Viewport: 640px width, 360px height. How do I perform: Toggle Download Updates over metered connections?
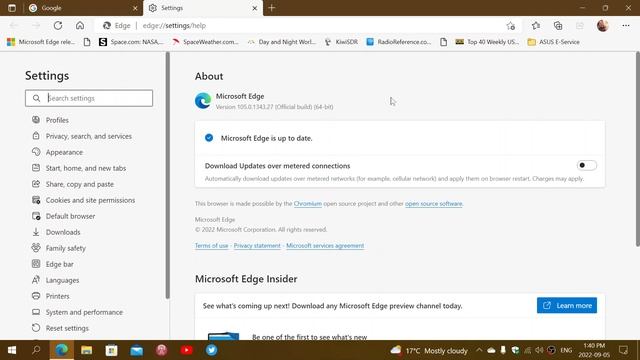pyautogui.click(x=587, y=165)
